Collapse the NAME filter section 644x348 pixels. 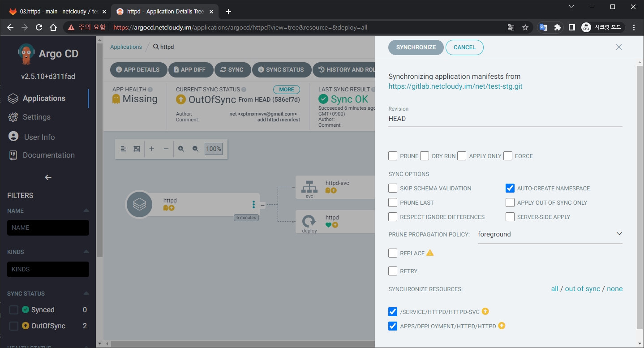(86, 211)
